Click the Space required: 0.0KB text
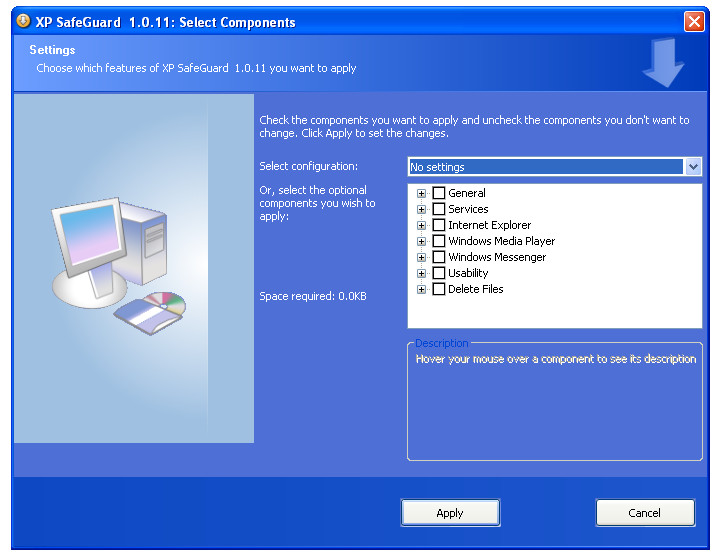 tap(313, 296)
